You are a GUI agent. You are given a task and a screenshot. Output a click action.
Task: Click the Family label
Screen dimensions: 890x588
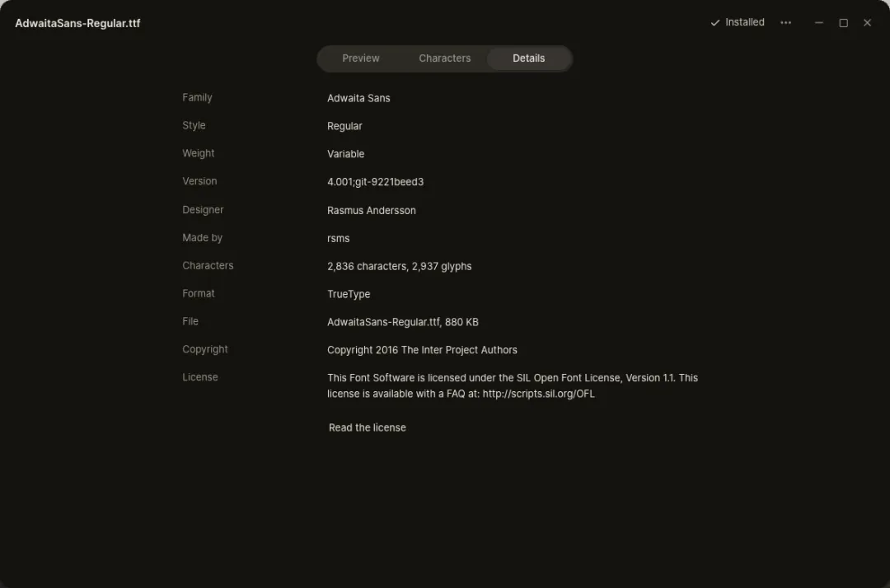[x=197, y=97]
